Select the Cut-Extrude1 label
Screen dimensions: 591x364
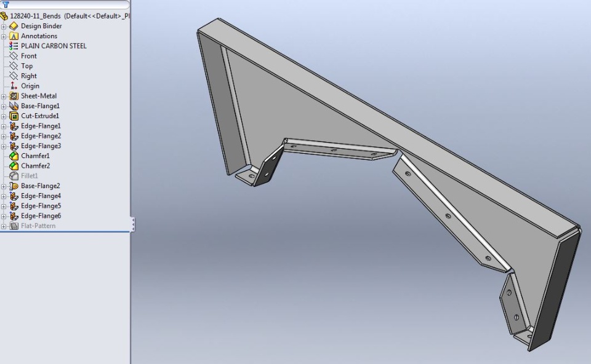pos(40,116)
